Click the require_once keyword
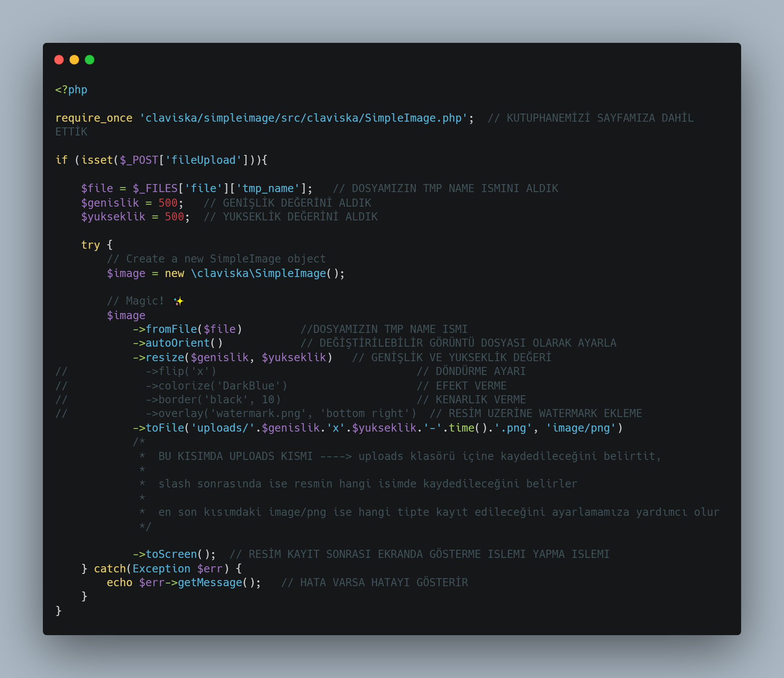The image size is (784, 678). point(94,118)
